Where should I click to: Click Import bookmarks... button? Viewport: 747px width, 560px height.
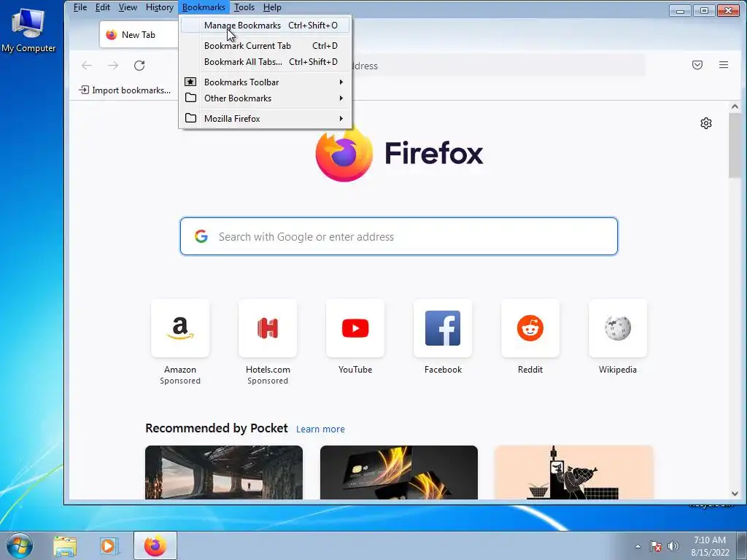(125, 90)
